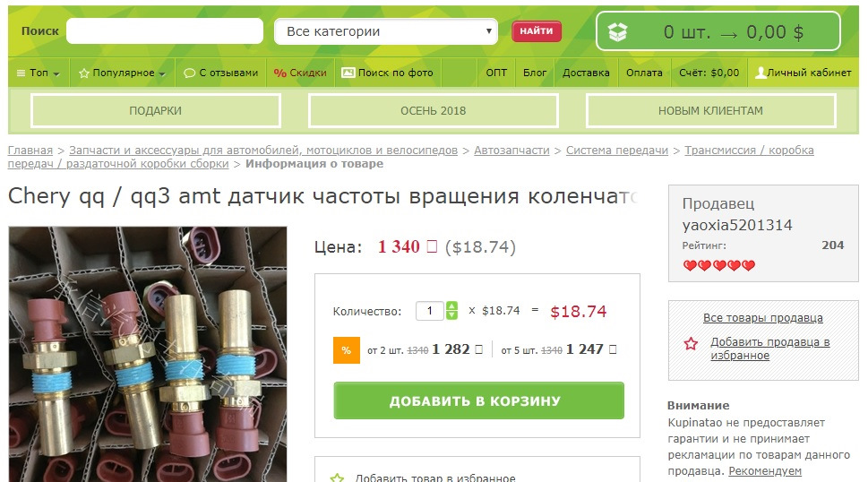This screenshot has width=868, height=482.
Task: Open the ОСЕНЬ 2018 banner tab
Action: pos(434,111)
